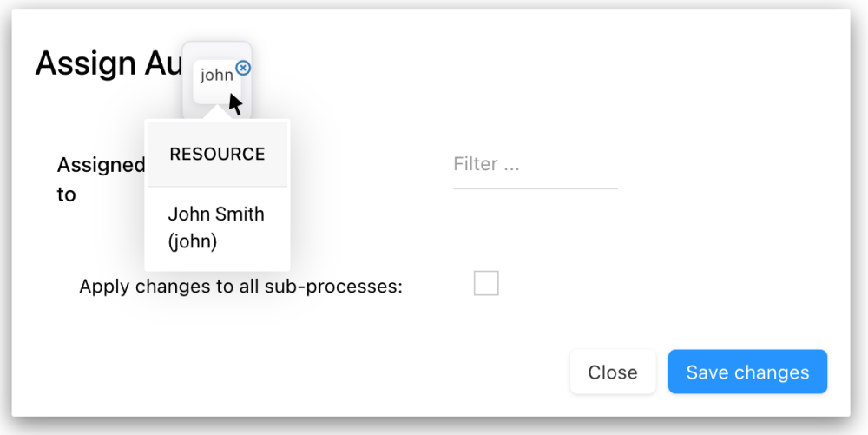Focus the Filter input field
Image resolution: width=868 pixels, height=435 pixels.
tap(535, 164)
